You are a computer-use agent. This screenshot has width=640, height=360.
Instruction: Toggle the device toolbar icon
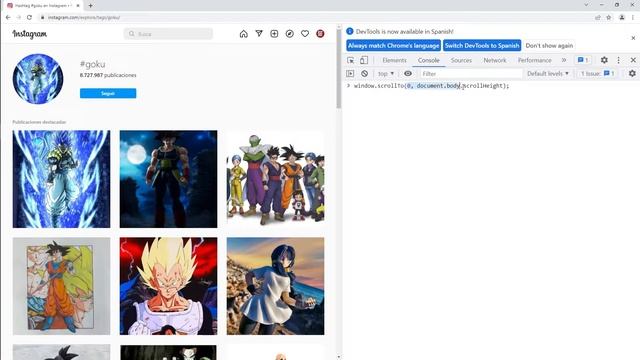tap(364, 60)
